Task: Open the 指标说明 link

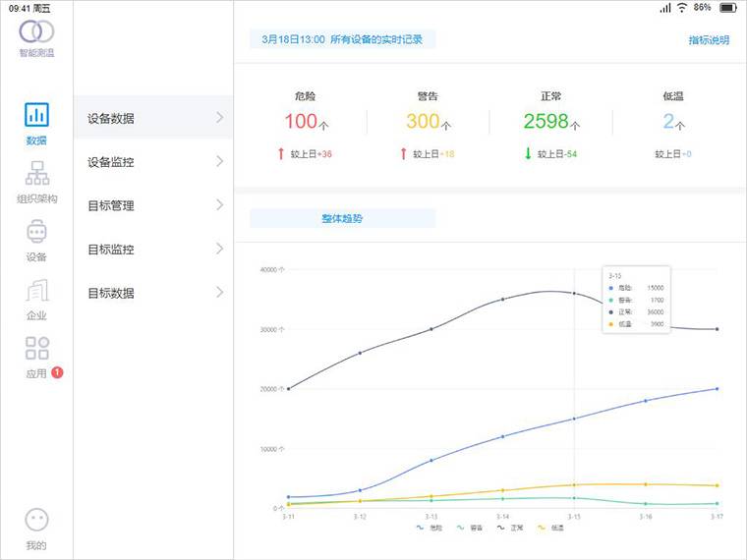Action: 709,40
